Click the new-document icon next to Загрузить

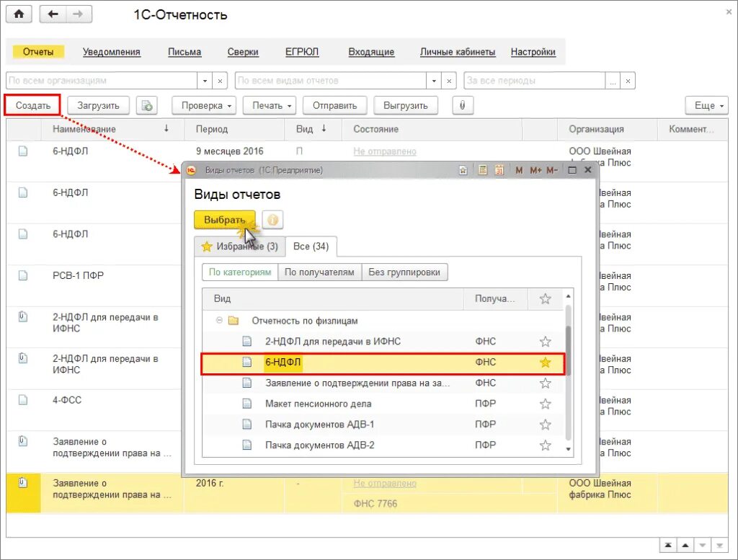147,105
